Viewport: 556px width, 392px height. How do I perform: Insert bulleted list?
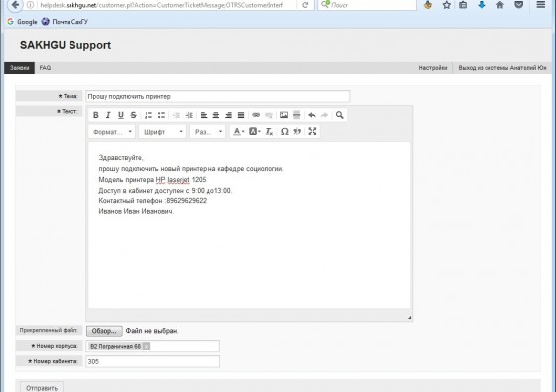pyautogui.click(x=161, y=115)
